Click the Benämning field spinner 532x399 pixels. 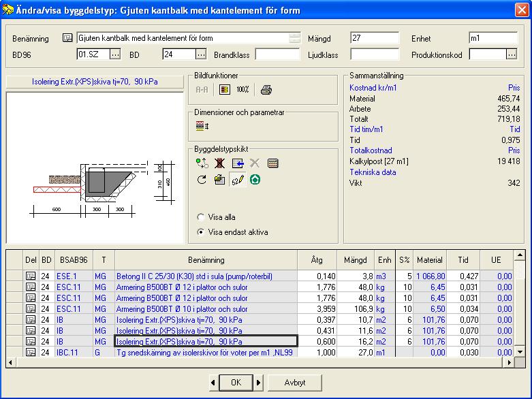pyautogui.click(x=294, y=38)
